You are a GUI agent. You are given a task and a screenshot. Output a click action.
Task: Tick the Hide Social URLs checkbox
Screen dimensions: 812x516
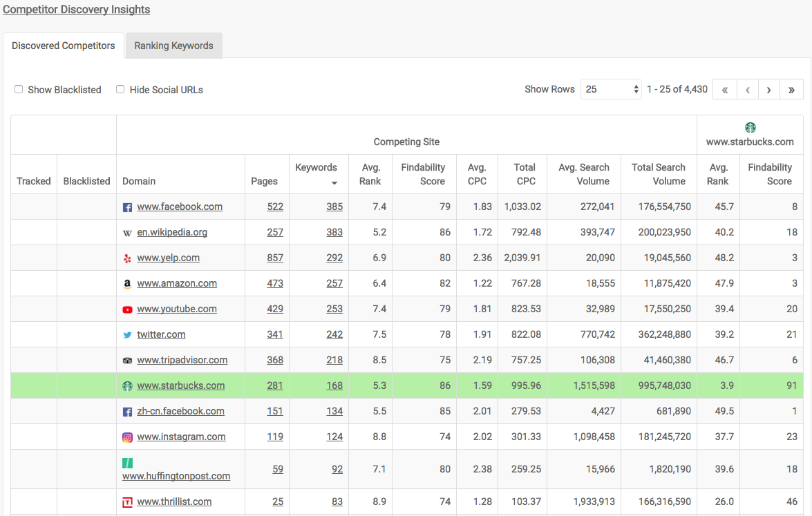[x=120, y=89]
